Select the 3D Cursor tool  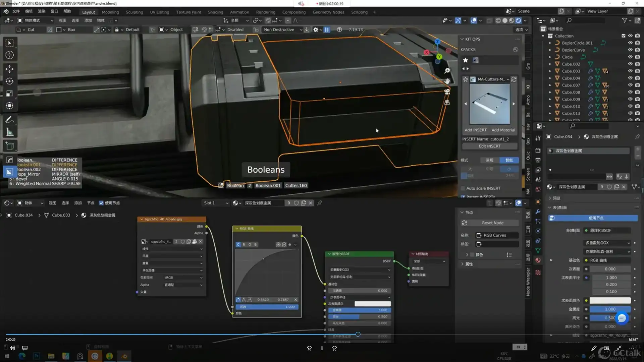pos(9,55)
